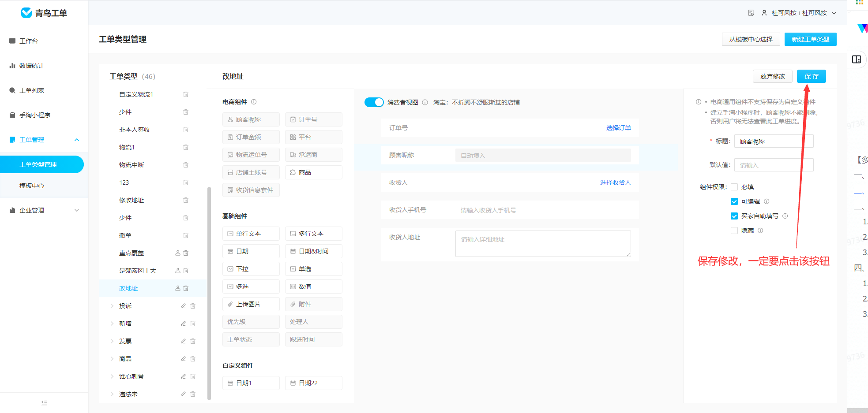Open the document icon in top bar
868x413 pixels.
click(x=751, y=13)
